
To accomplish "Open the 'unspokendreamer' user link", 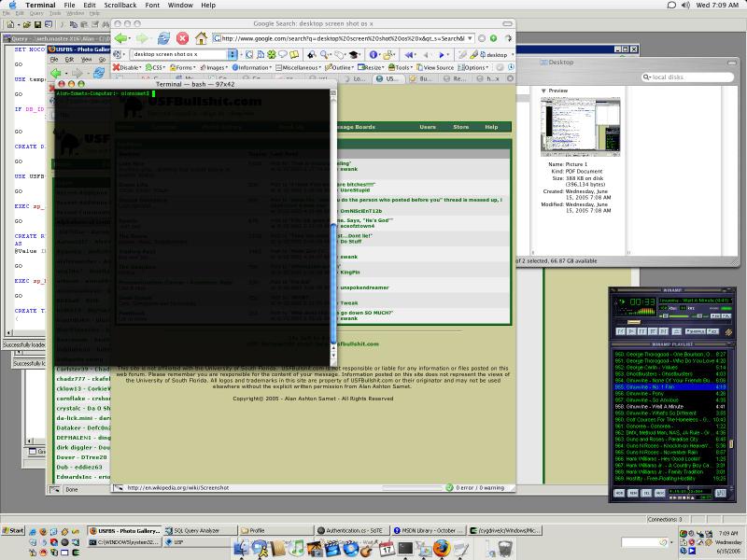I will 364,287.
